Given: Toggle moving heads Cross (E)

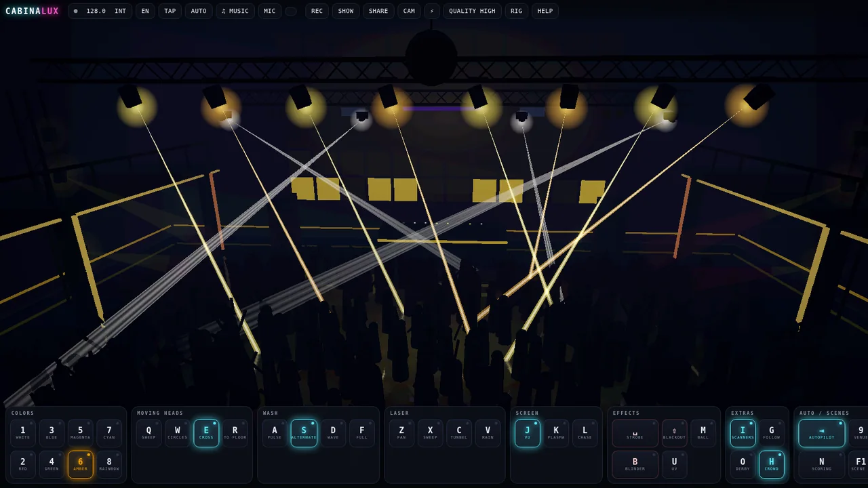Looking at the screenshot, I should coord(206,433).
